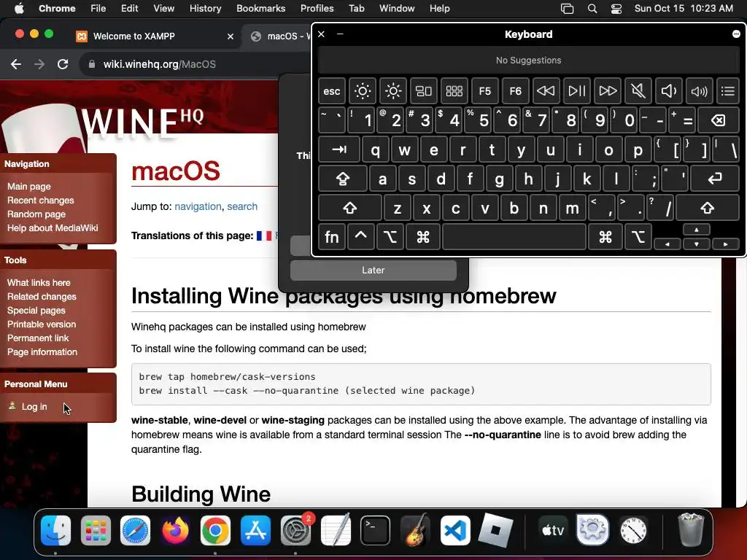Open Roblox from the Dock
Screen dimensions: 747x560
click(x=495, y=531)
